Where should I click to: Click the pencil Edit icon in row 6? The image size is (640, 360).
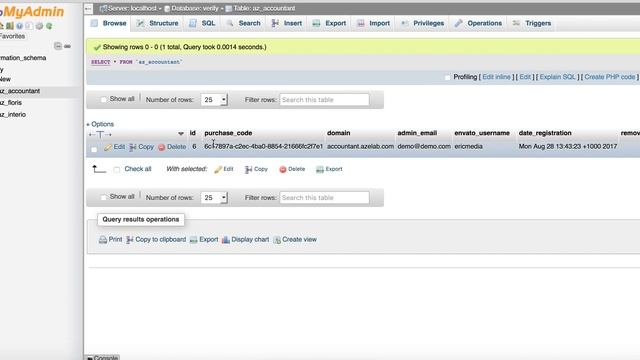[x=108, y=147]
